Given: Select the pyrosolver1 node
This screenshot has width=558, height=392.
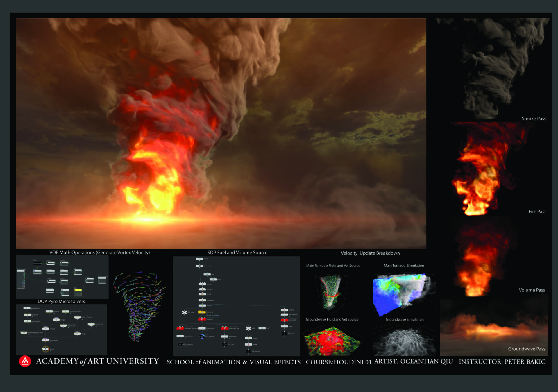Looking at the screenshot, I should tap(46, 340).
